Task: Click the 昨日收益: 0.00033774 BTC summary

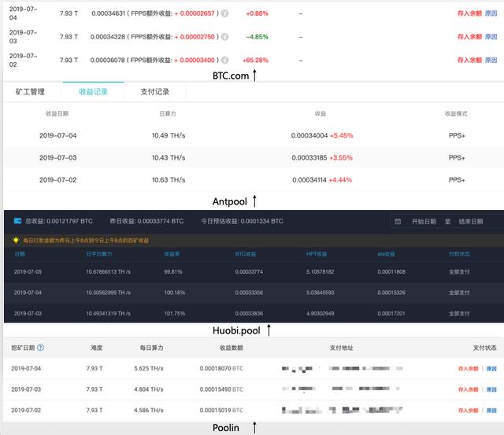Action: (146, 221)
